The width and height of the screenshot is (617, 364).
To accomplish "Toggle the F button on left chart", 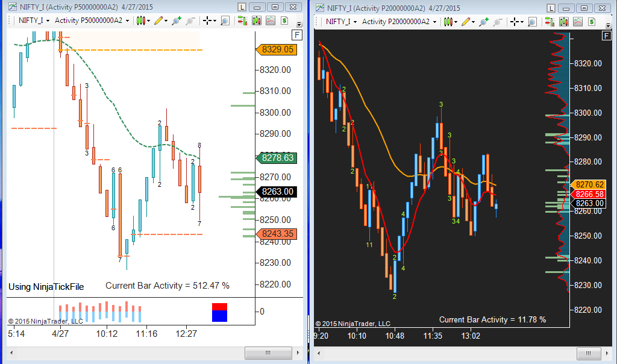I will pyautogui.click(x=297, y=35).
